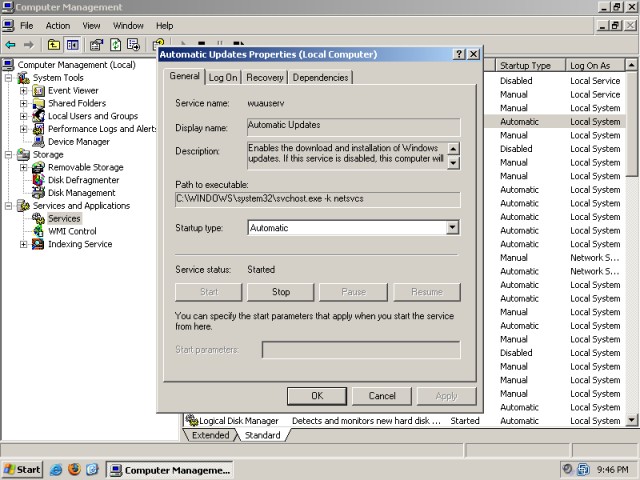Viewport: 640px width, 480px height.
Task: Click the Cancel button
Action: click(x=382, y=396)
